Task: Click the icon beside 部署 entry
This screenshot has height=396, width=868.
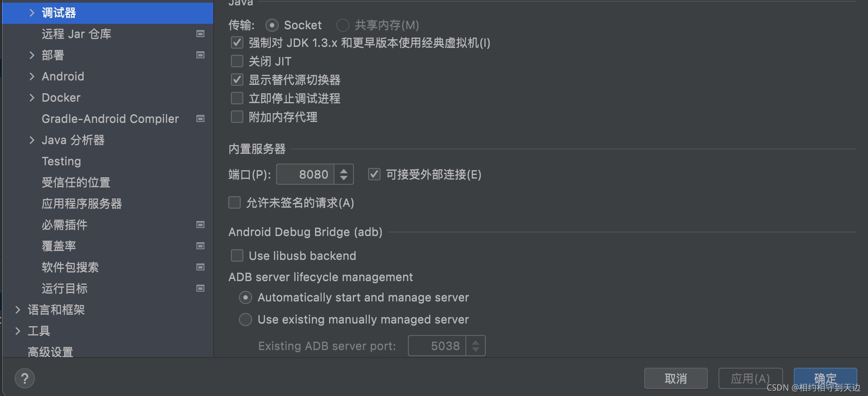Action: click(200, 55)
